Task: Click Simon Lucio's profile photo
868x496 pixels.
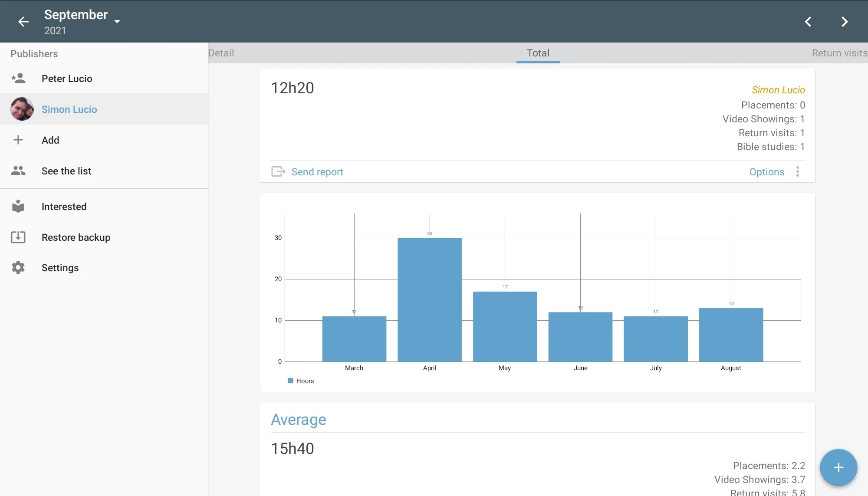Action: coord(22,109)
